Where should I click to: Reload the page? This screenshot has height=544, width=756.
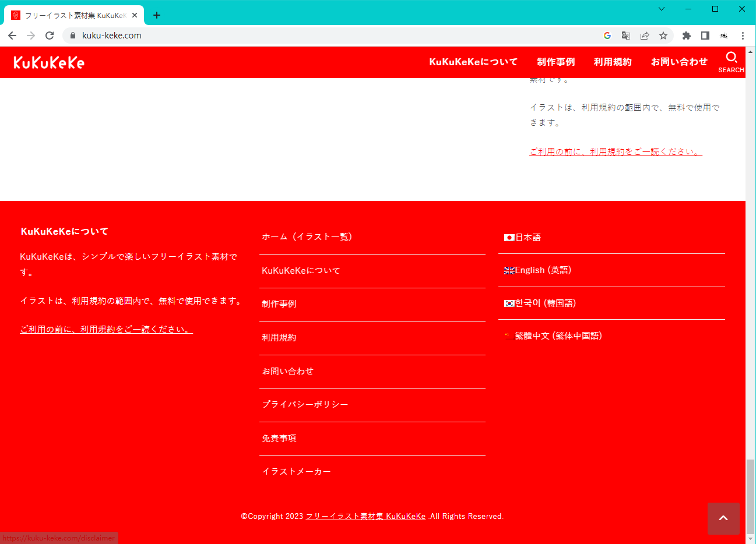point(50,36)
